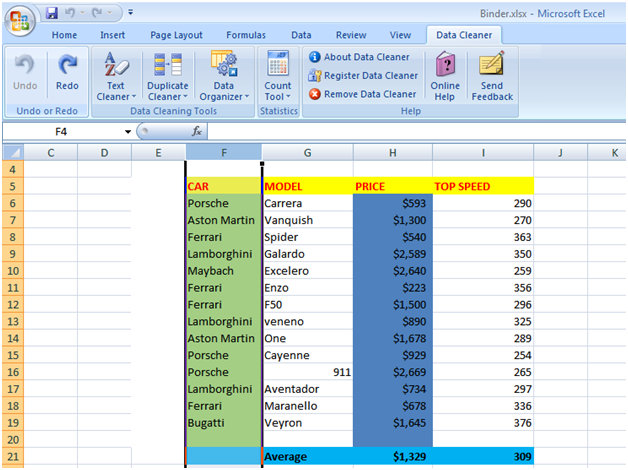Open the Name Box dropdown arrow
The width and height of the screenshot is (628, 470).
128,132
